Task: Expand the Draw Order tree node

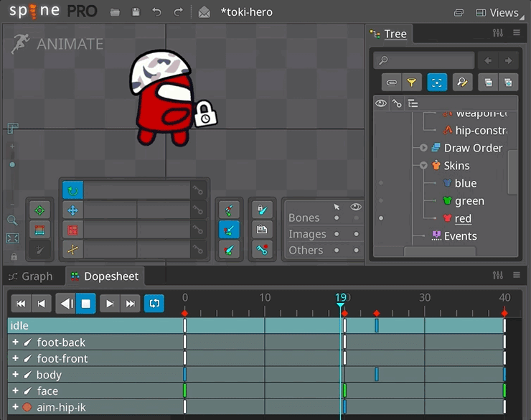Action: point(423,148)
